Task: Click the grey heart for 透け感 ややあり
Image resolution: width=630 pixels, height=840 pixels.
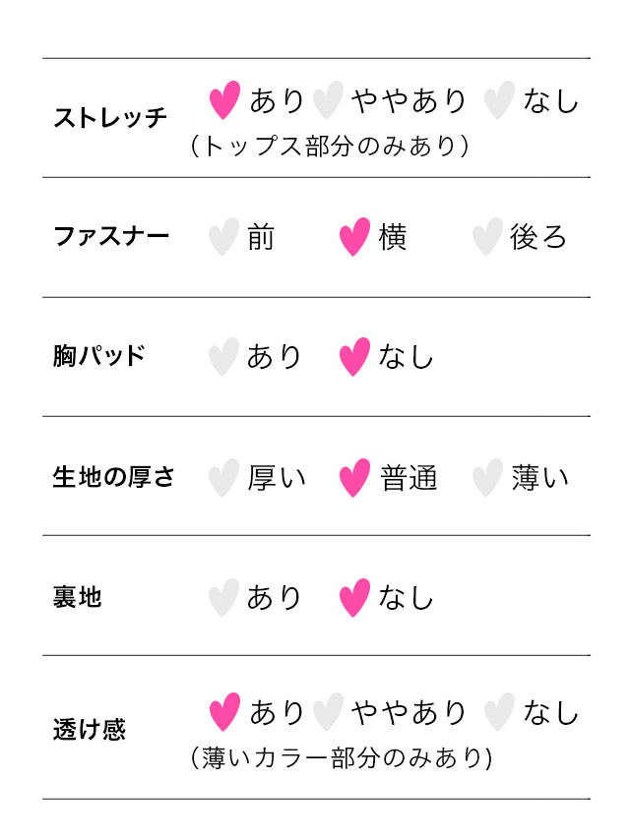Action: [x=328, y=712]
